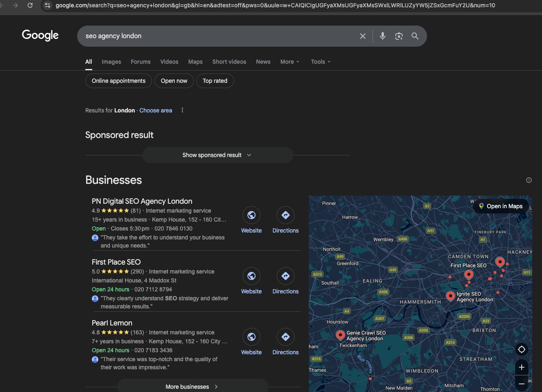The height and width of the screenshot is (392, 542).
Task: Select the Genie Crawl SEO Agency map pin
Action: [x=340, y=335]
